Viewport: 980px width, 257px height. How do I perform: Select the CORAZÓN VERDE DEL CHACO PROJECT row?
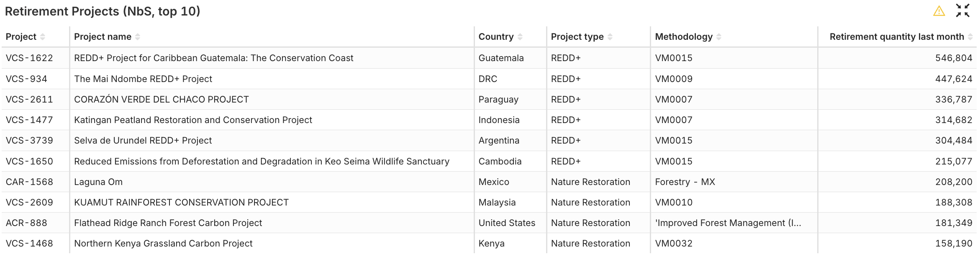[x=162, y=99]
